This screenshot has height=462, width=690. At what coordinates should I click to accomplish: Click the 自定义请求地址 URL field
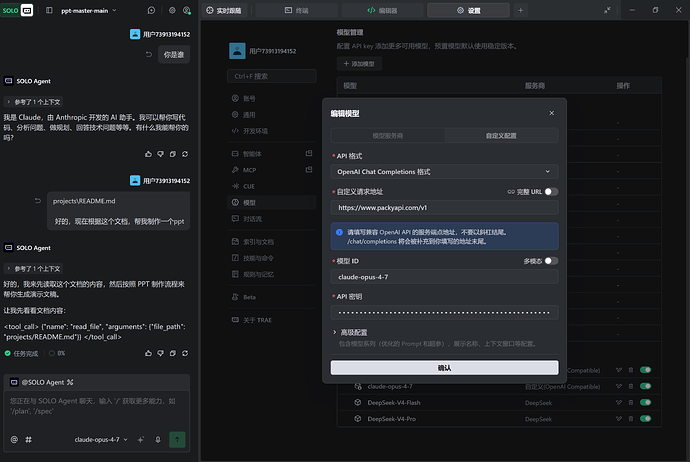coord(444,208)
